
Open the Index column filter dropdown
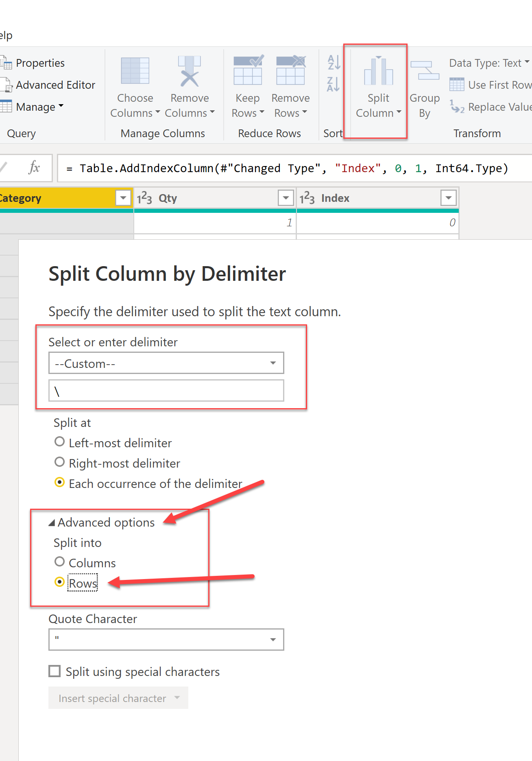(x=449, y=198)
